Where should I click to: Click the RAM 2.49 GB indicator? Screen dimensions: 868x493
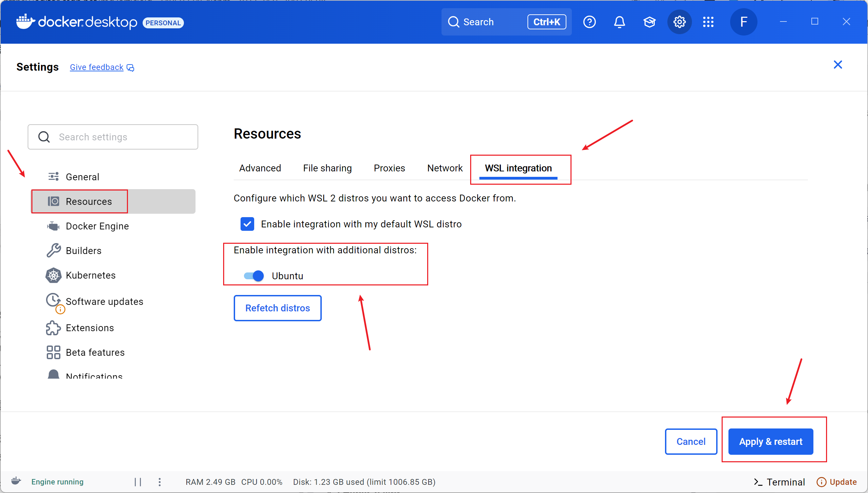pyautogui.click(x=210, y=482)
